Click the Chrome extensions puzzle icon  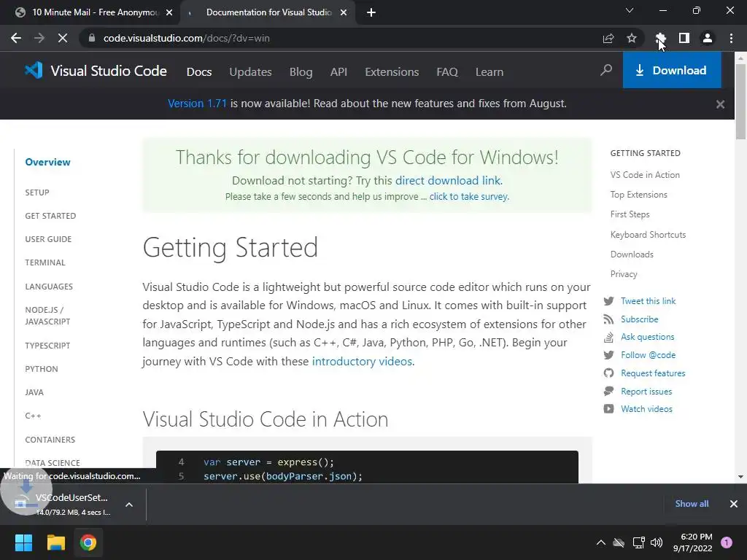(660, 38)
